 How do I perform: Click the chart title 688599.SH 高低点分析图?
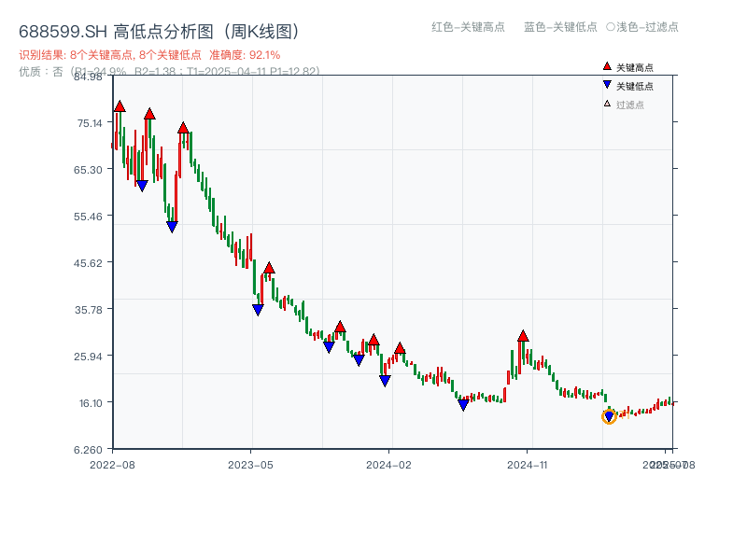[x=159, y=30]
